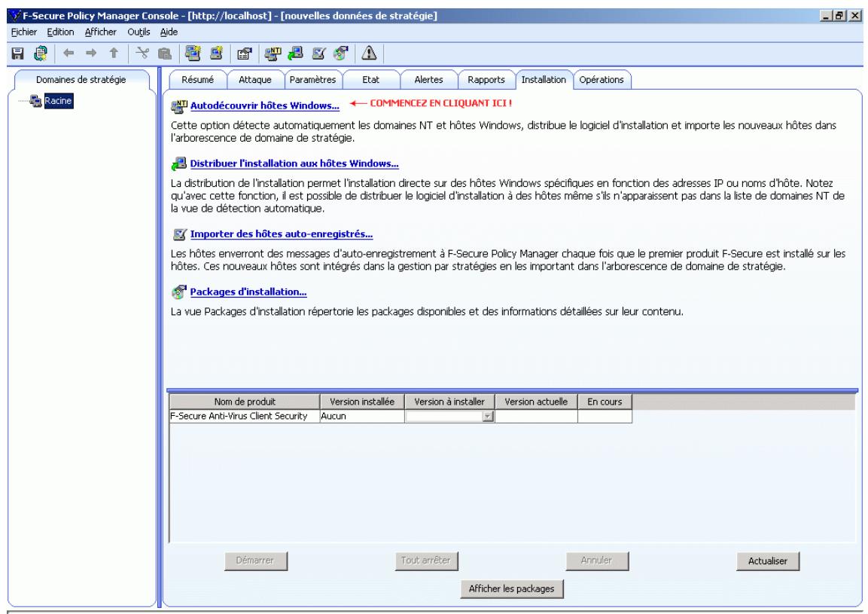Click the Tout arrêter button
This screenshot has height=614, width=868.
[x=426, y=561]
